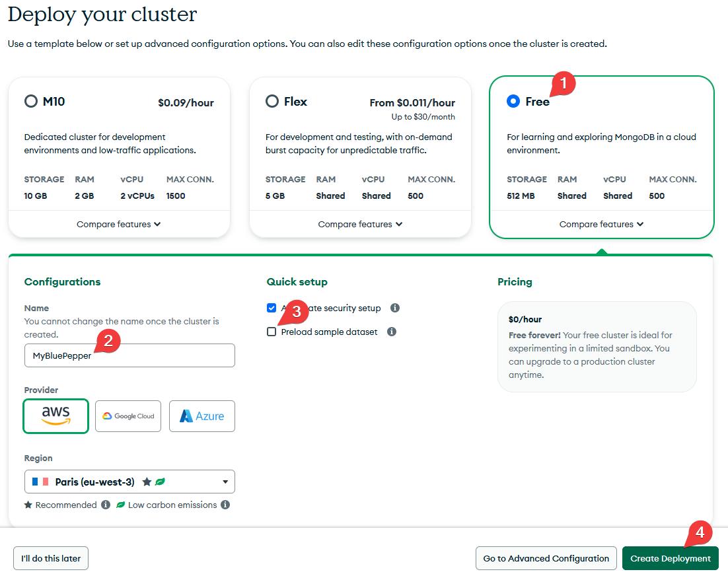The height and width of the screenshot is (580, 728).
Task: Click the 512 MB storage value
Action: [521, 196]
